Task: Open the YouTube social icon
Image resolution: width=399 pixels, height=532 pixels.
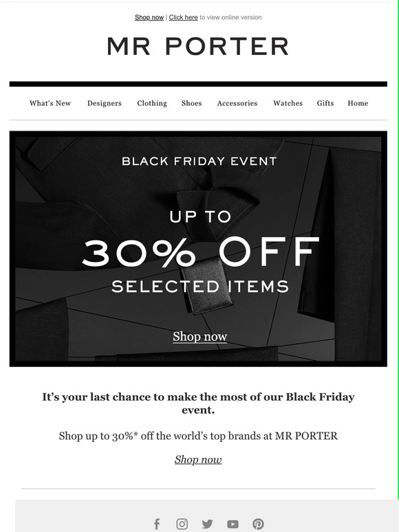Action: click(x=233, y=524)
